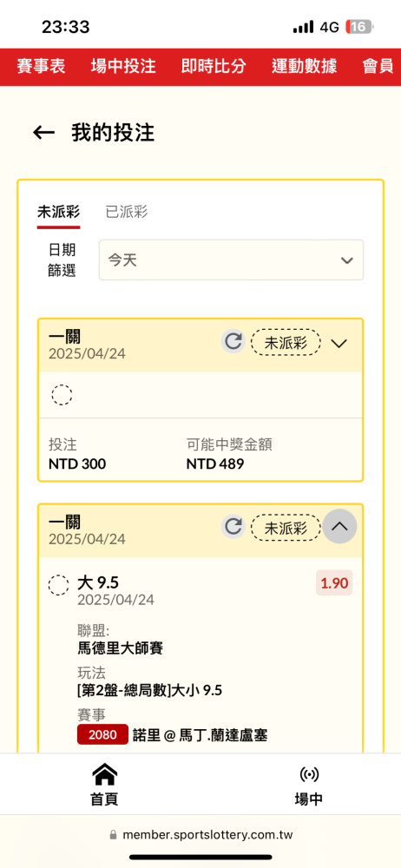Screen dimensions: 401x868
Task: Collapse the second 一關 bet card
Action: (x=339, y=527)
